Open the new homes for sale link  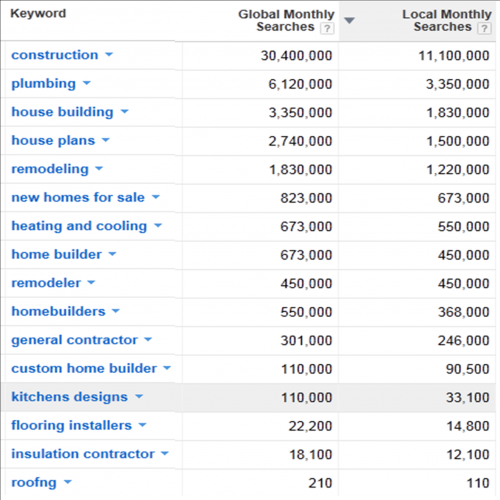tap(78, 197)
